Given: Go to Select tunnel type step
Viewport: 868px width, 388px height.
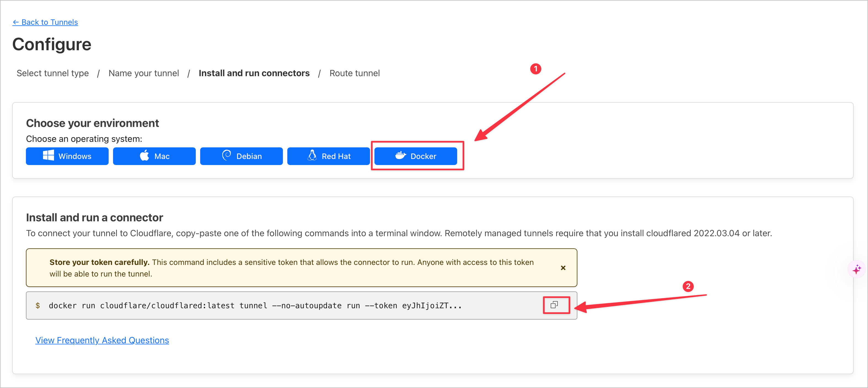Looking at the screenshot, I should coord(53,73).
